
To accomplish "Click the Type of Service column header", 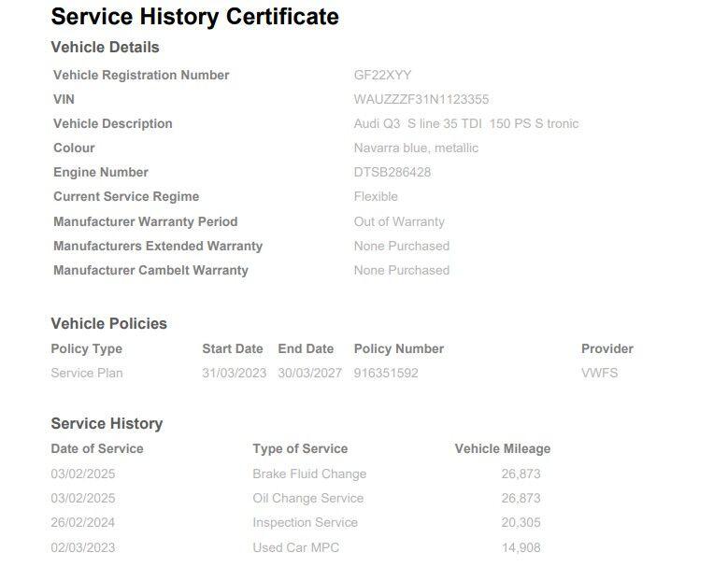I will click(300, 448).
